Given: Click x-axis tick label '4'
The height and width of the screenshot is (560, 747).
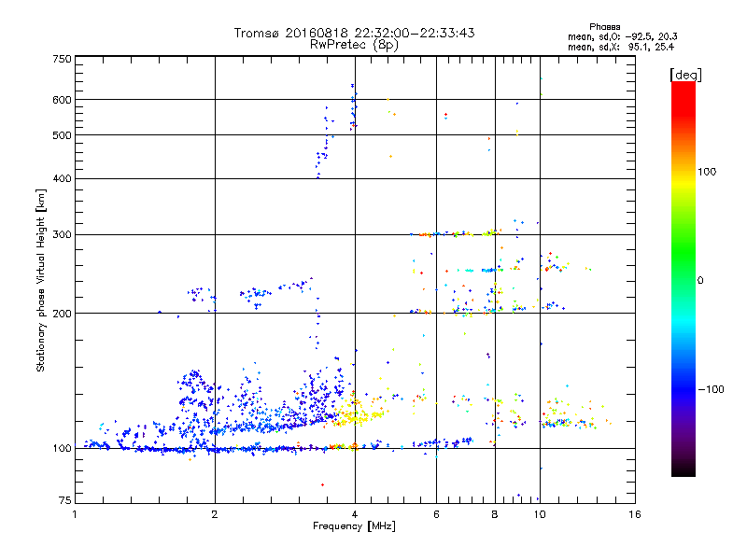Looking at the screenshot, I should [355, 514].
